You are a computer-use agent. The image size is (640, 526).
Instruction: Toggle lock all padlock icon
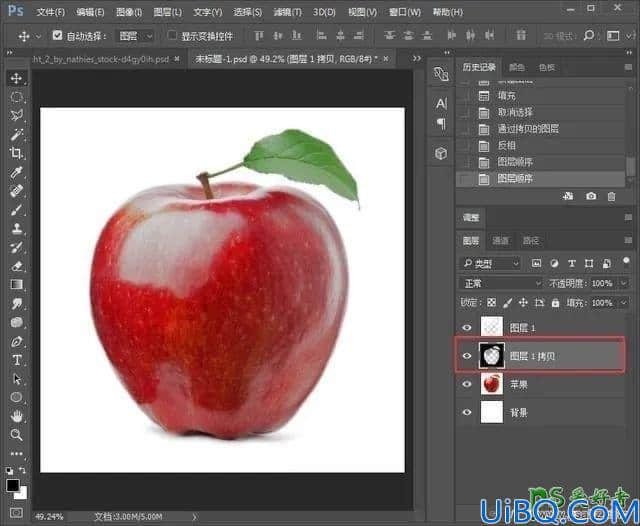pyautogui.click(x=555, y=302)
